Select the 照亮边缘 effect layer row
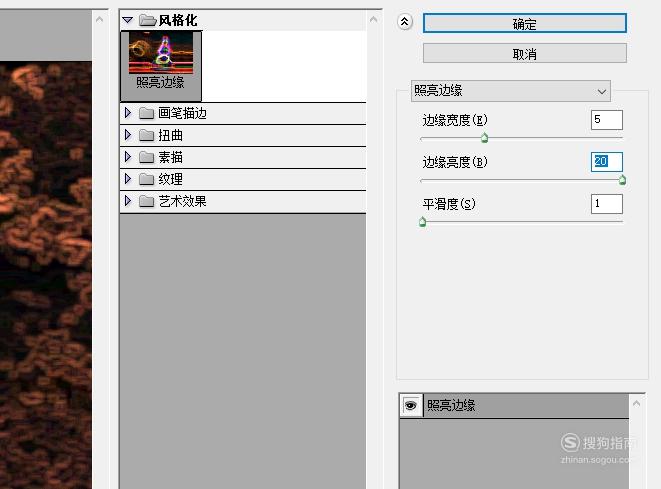661x489 pixels. pos(514,406)
